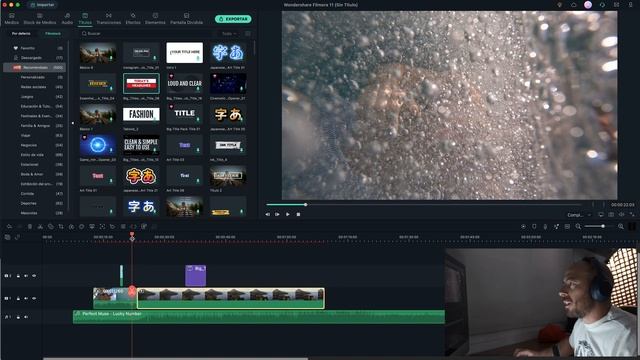Image resolution: width=640 pixels, height=360 pixels.
Task: Collapse the category sidebar arrow
Action: coord(73,123)
